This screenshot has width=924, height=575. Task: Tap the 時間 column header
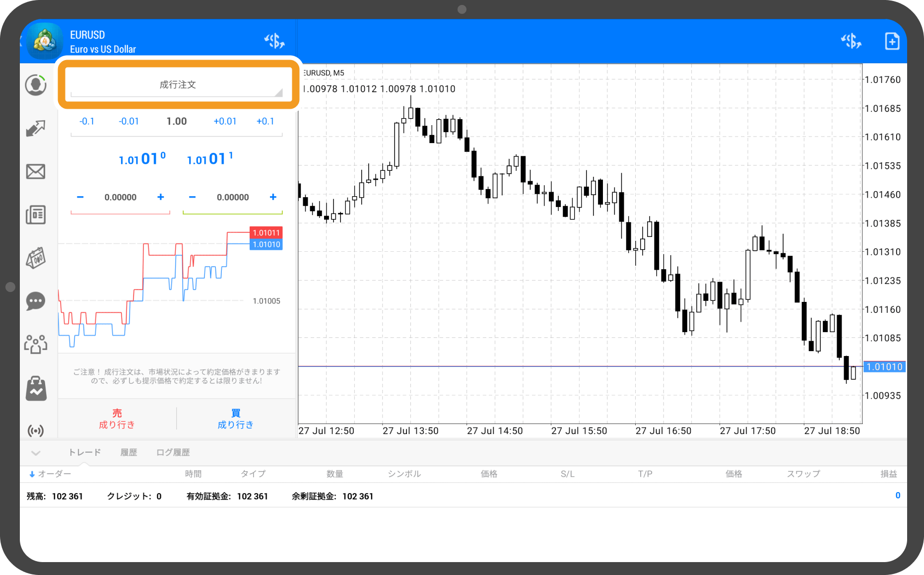193,474
